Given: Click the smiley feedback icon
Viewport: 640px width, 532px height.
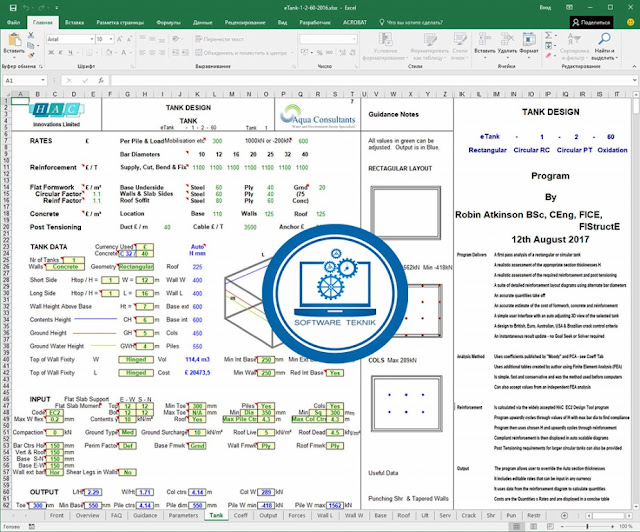Looking at the screenshot, I should (630, 22).
